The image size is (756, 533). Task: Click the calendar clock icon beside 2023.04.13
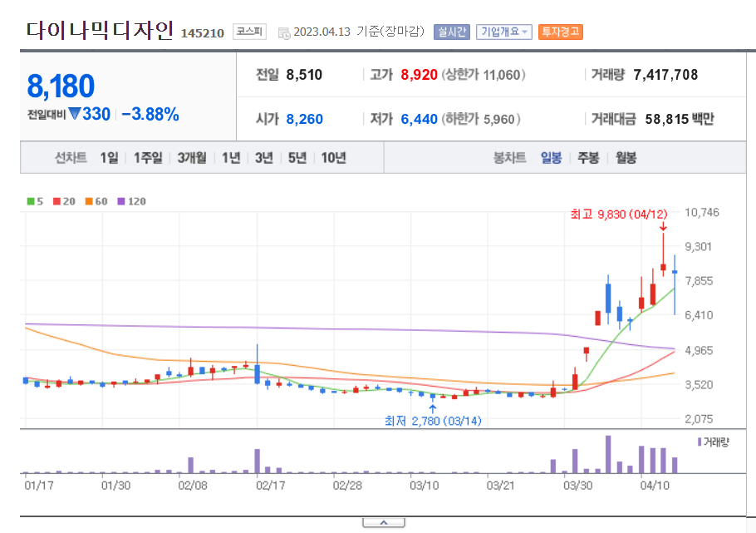click(x=284, y=32)
